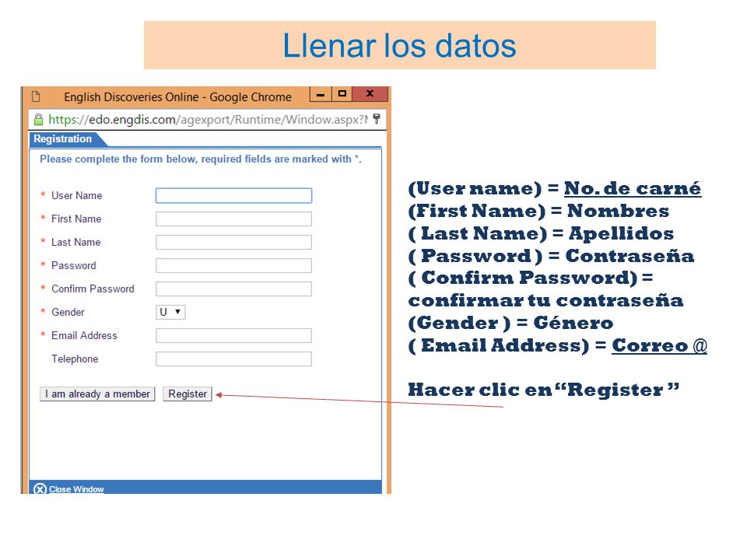This screenshot has height=560, width=747.
Task: Focus the User Name input field
Action: [233, 196]
